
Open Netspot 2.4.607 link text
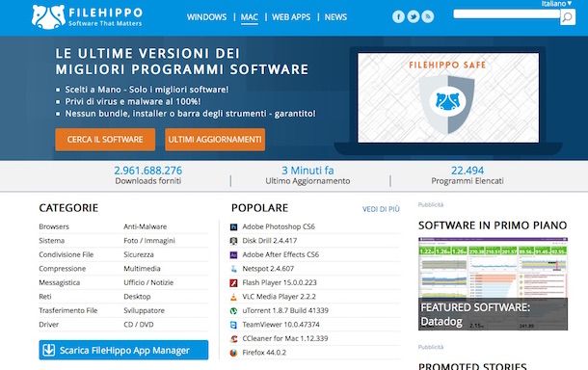click(x=268, y=269)
